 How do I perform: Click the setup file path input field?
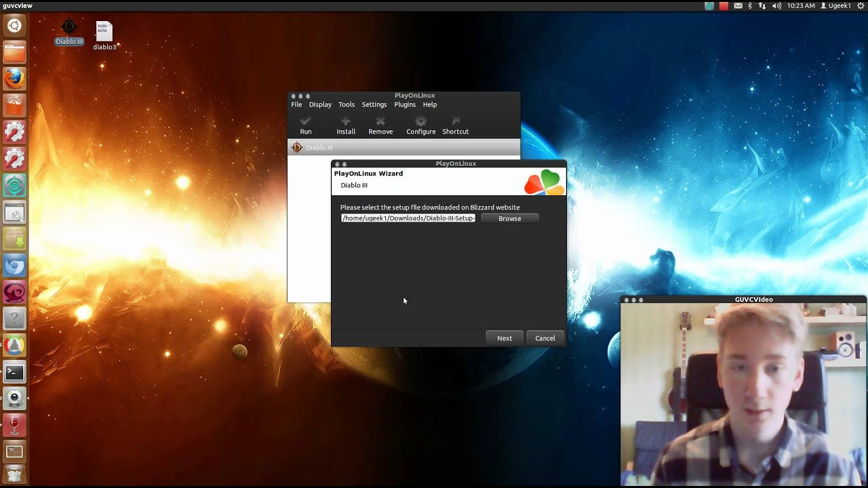(x=408, y=218)
